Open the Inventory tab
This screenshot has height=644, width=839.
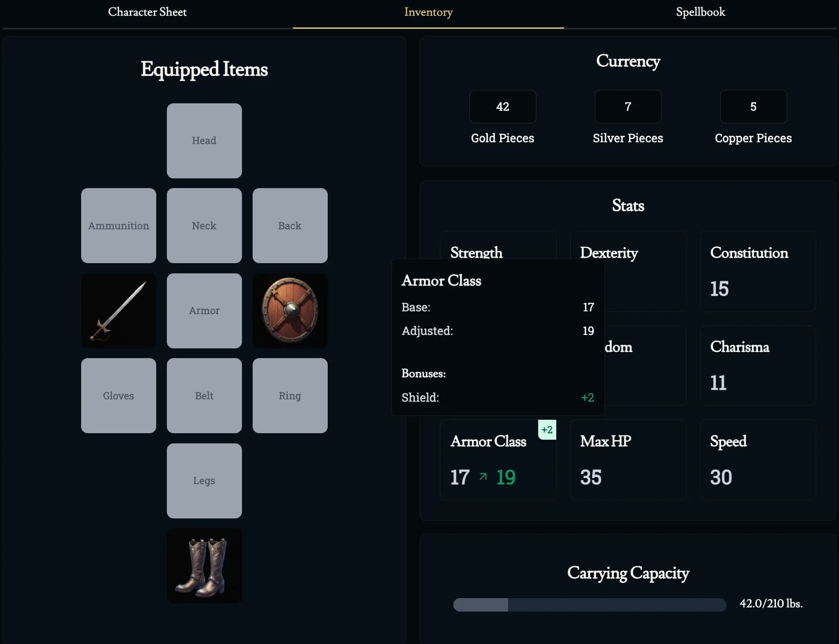(428, 12)
